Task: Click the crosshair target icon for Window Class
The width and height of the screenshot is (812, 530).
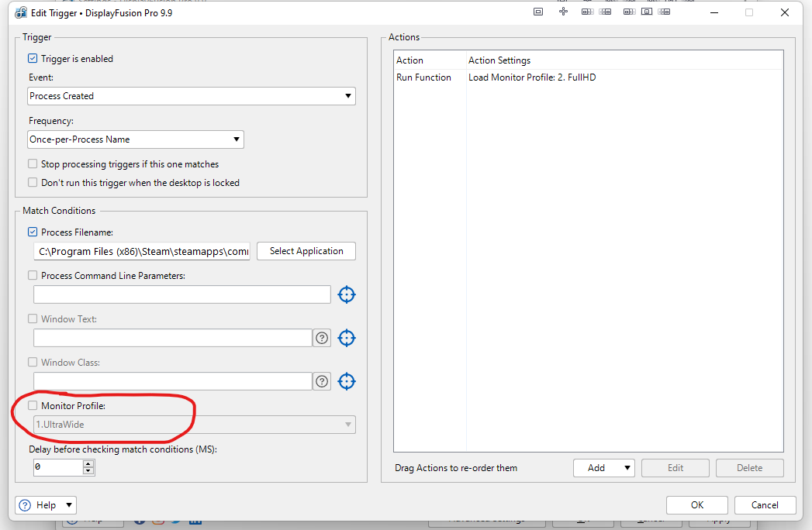Action: pos(347,381)
